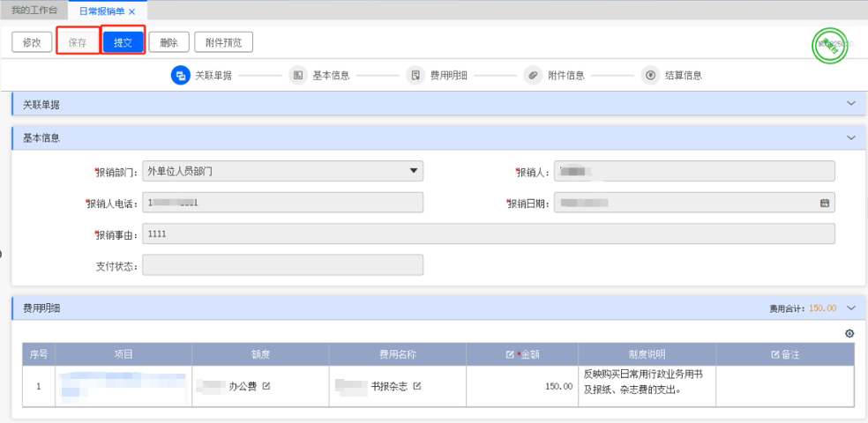Click edit icon next to 办公费
The image size is (868, 423).
266,386
